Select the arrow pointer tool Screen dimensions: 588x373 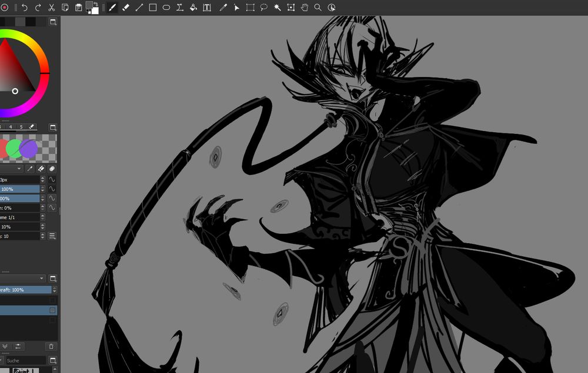click(x=236, y=8)
